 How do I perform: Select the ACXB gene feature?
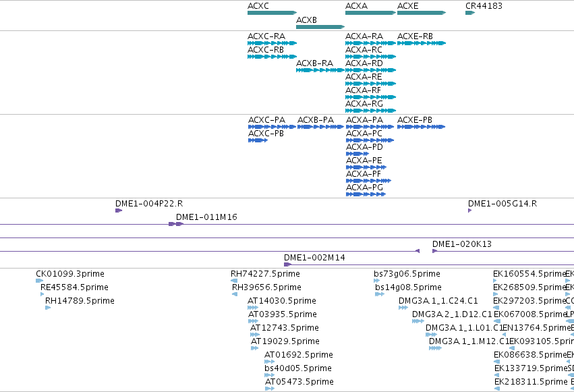[x=320, y=27]
